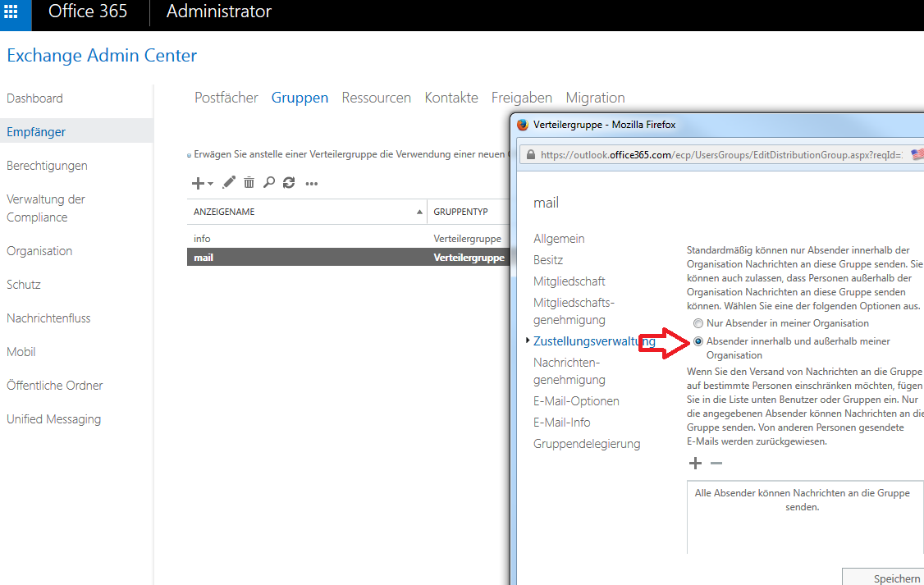This screenshot has height=585, width=924.
Task: Open the more options ellipsis in groups toolbar
Action: [312, 184]
